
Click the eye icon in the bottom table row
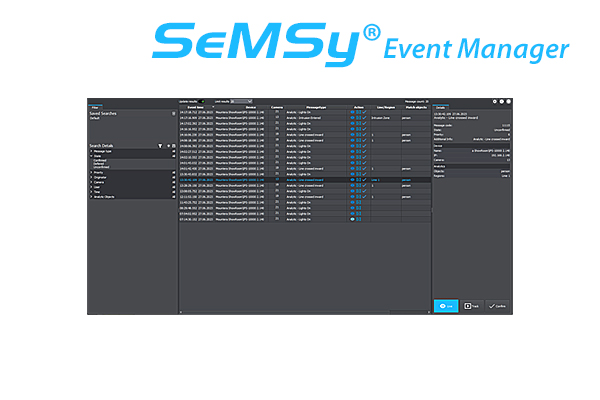[x=352, y=219]
